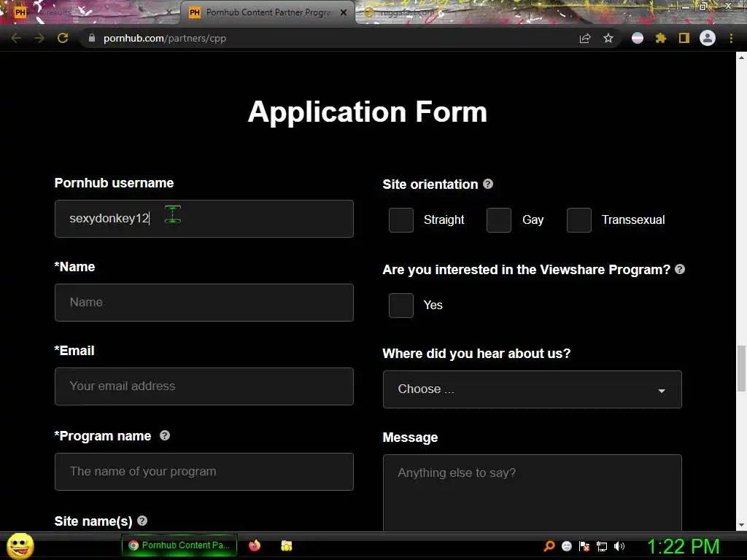The image size is (747, 560).
Task: Open the flag notification tray icon
Action: click(584, 546)
